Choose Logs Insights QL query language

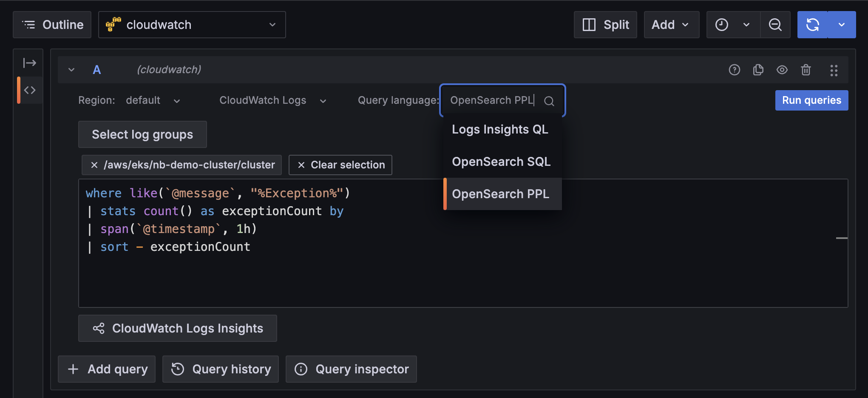[500, 129]
